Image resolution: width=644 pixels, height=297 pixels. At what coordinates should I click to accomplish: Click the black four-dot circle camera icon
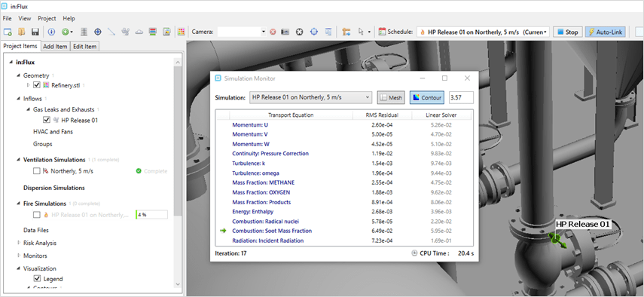pyautogui.click(x=300, y=32)
